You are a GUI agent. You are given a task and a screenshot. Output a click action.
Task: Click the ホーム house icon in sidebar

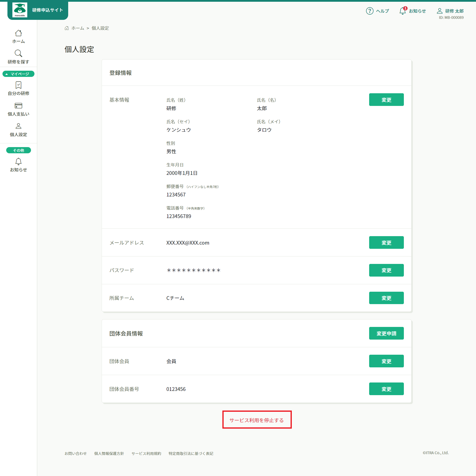(x=18, y=33)
